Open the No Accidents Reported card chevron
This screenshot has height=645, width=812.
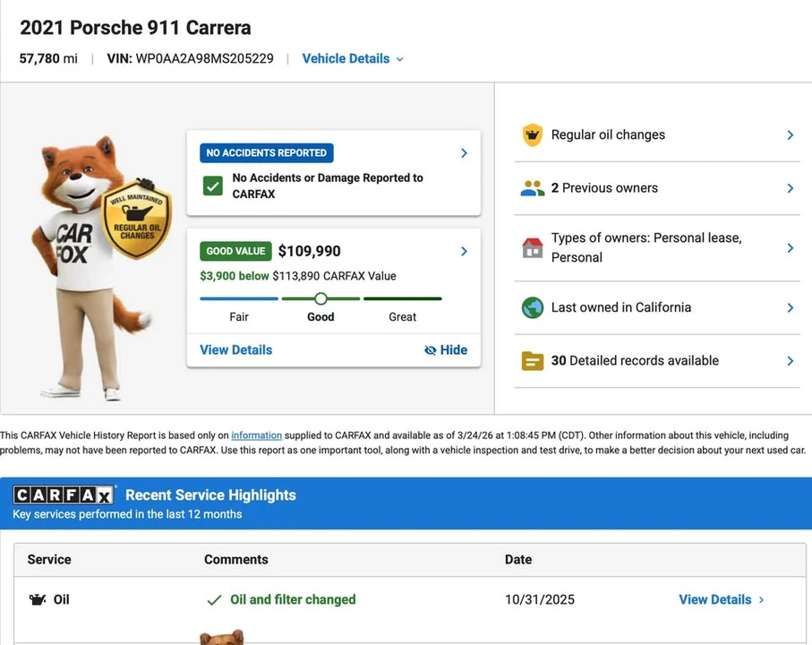464,153
